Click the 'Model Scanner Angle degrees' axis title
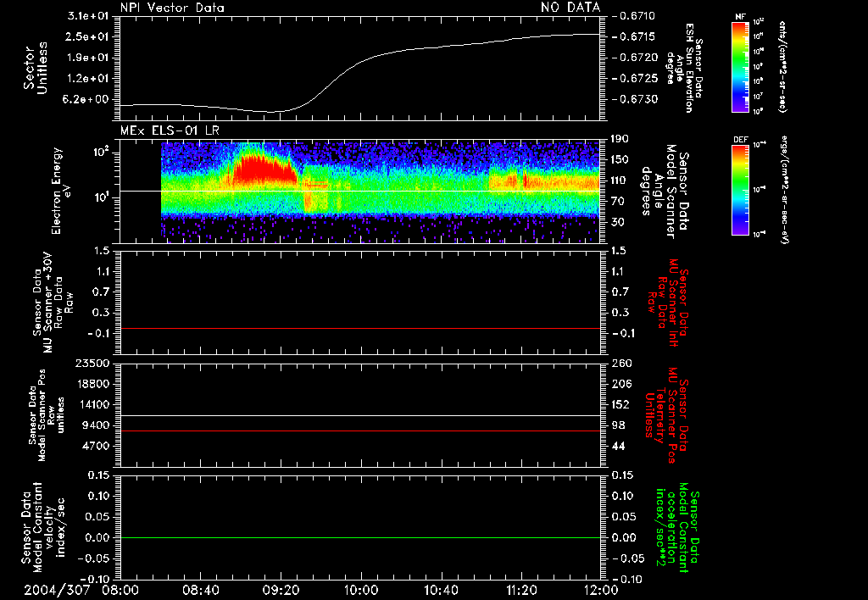868x600 pixels. pos(665,192)
